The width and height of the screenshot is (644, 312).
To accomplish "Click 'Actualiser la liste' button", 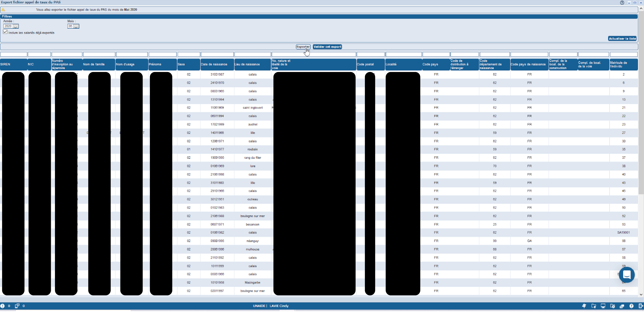I will 622,38.
